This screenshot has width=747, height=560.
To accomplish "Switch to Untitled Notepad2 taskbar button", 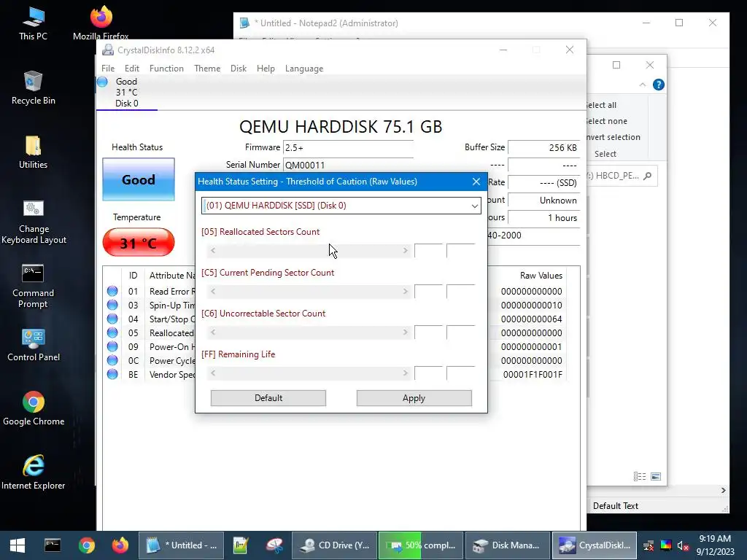I will [182, 545].
